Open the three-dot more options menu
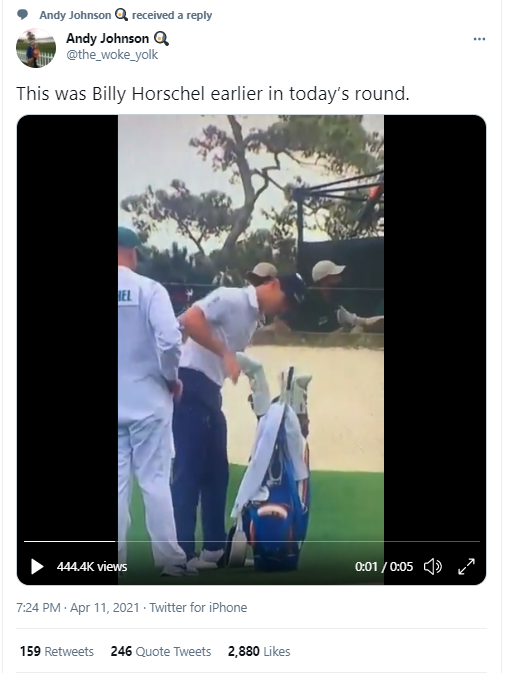The image size is (506, 673). 479,39
